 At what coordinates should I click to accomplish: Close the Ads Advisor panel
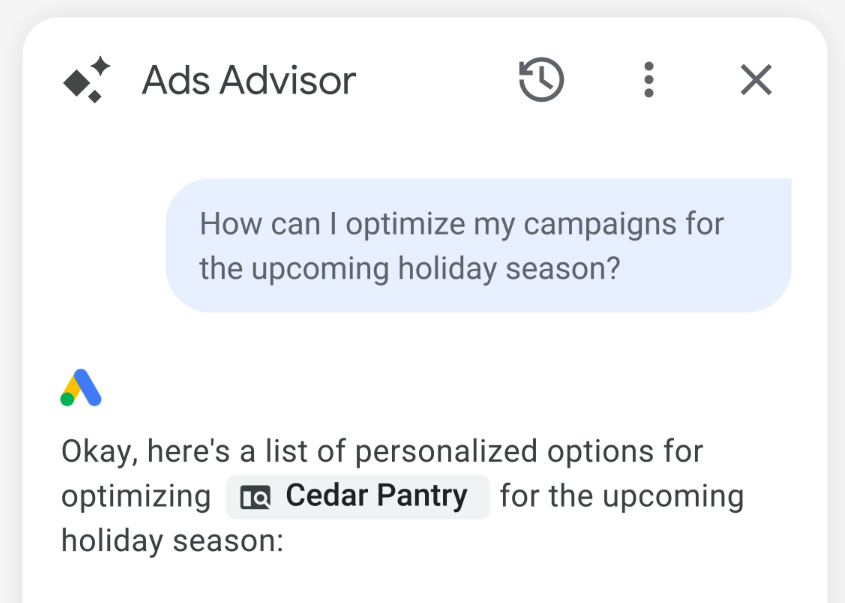pos(756,79)
